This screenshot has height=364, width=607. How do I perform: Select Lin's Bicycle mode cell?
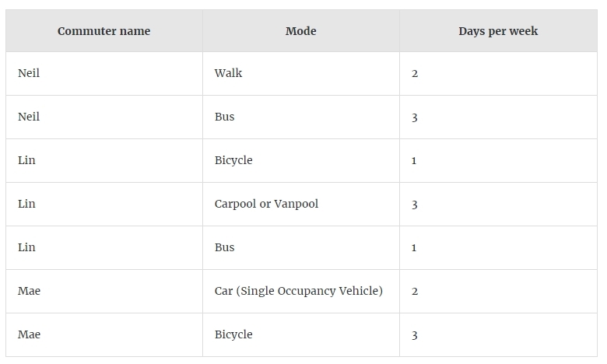tap(301, 160)
